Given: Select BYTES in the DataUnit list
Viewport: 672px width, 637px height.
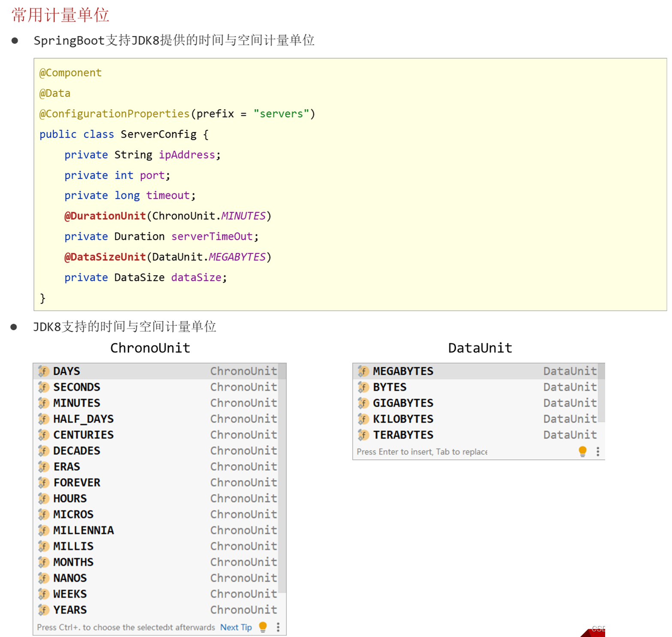Looking at the screenshot, I should pos(476,387).
